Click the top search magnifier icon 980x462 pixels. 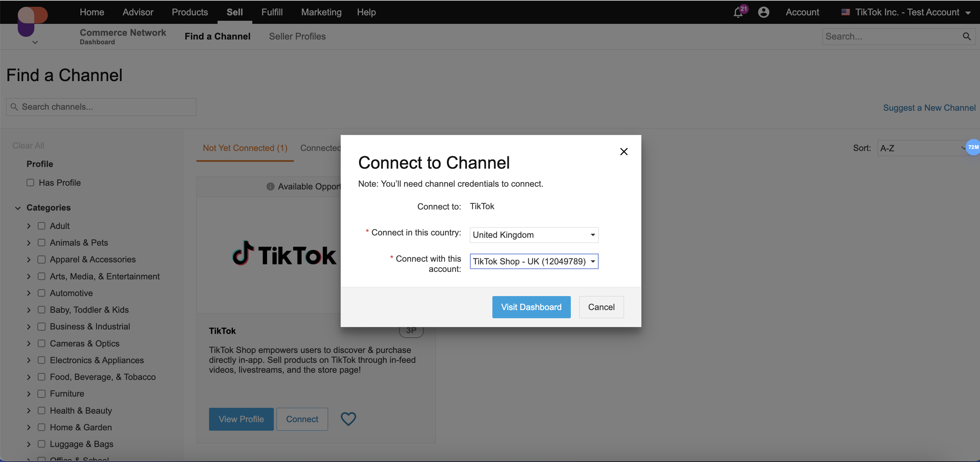(x=966, y=36)
